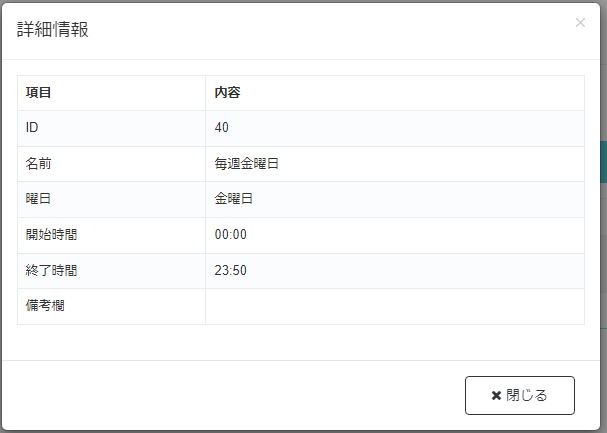Viewport: 607px width, 433px height.
Task: Select the 金曜日 value in the 曜日 row
Action: [234, 199]
